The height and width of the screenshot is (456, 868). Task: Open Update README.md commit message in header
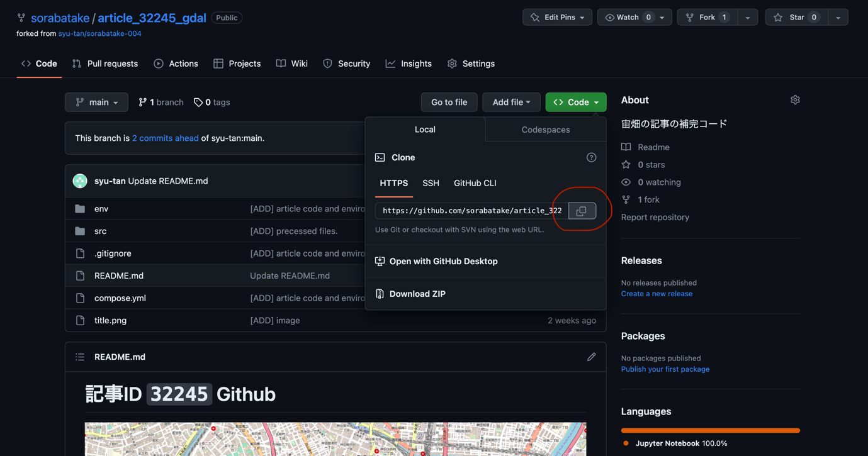click(168, 181)
